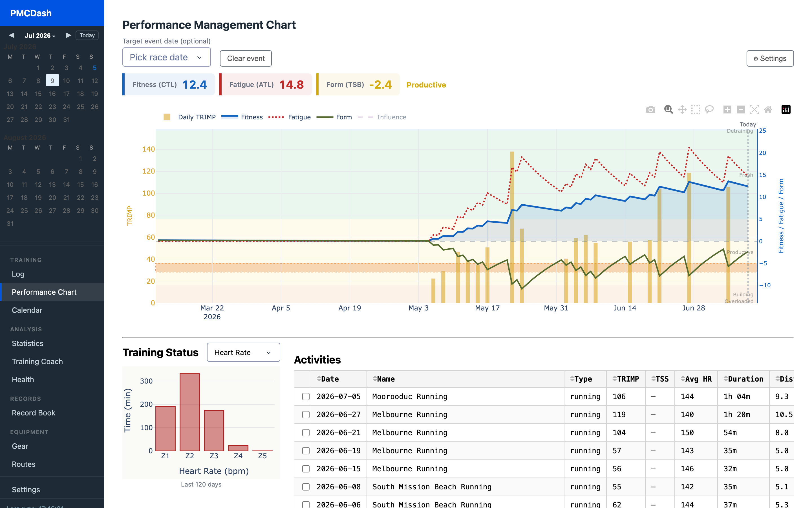
Task: Click Fitness (CTL) 12.4 card
Action: click(x=168, y=84)
